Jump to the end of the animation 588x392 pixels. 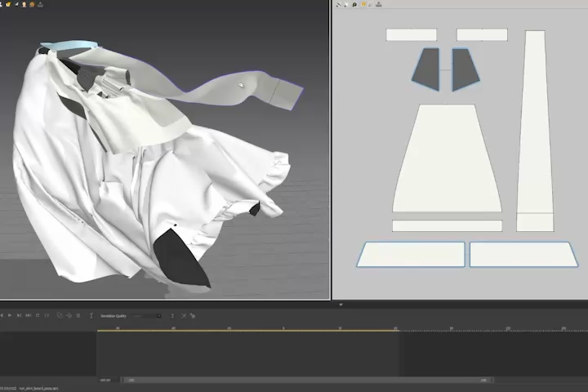tap(28, 315)
